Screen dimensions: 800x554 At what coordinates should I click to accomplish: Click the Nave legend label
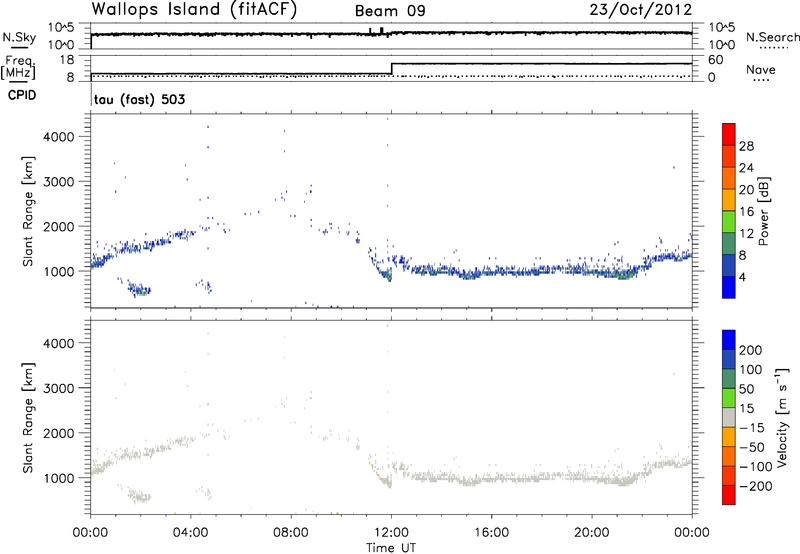(x=761, y=69)
